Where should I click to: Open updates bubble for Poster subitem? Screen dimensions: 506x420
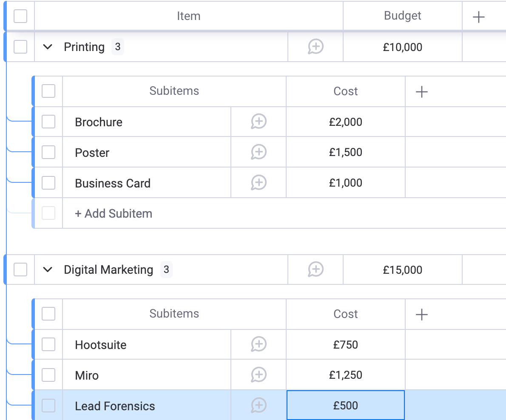pos(259,152)
